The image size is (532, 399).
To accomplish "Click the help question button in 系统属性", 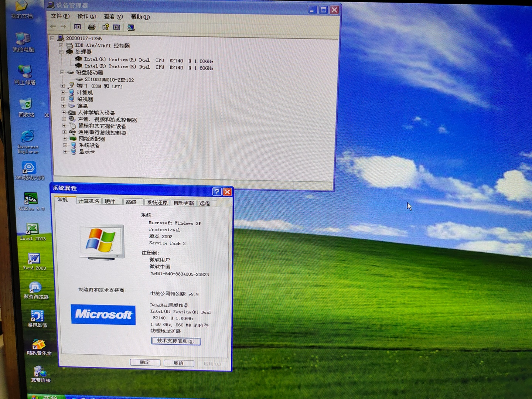I will coord(217,191).
